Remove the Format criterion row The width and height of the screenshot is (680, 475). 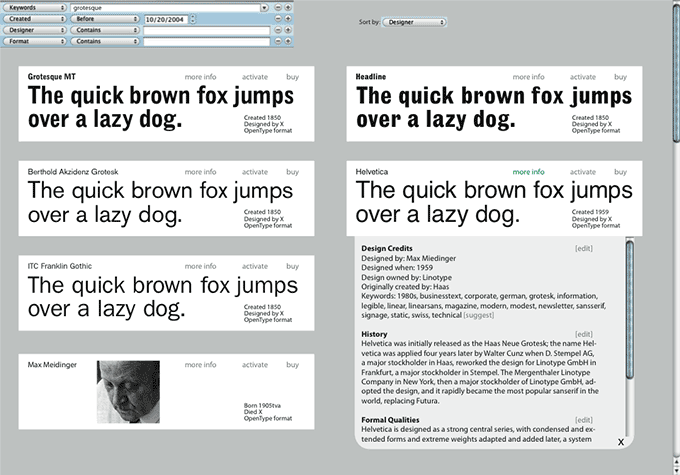tap(278, 41)
